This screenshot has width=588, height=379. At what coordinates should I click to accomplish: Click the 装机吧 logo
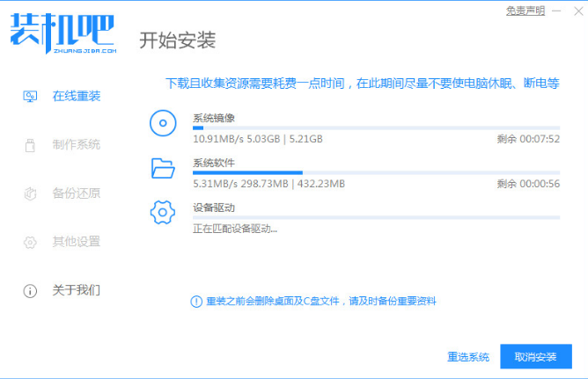(62, 34)
